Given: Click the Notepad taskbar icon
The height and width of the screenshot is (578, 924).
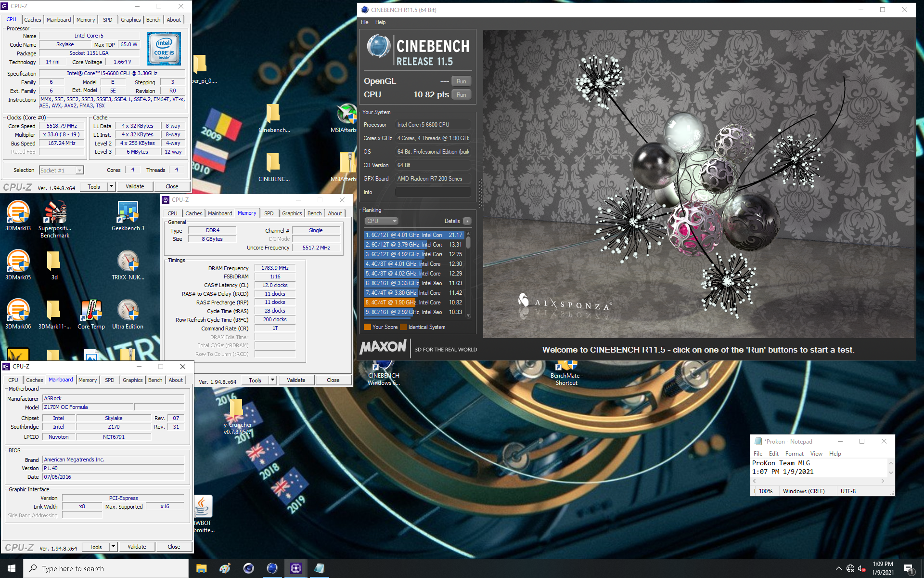Looking at the screenshot, I should point(319,568).
